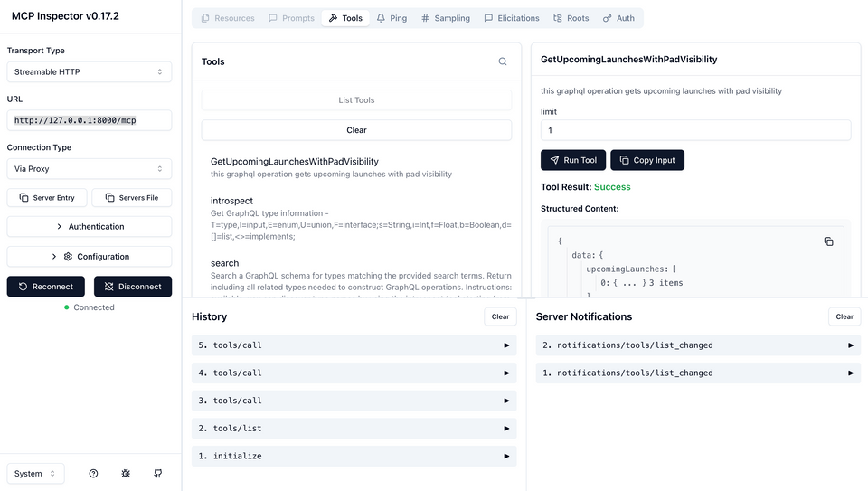
Task: Open the help icon in the sidebar footer
Action: tap(93, 474)
